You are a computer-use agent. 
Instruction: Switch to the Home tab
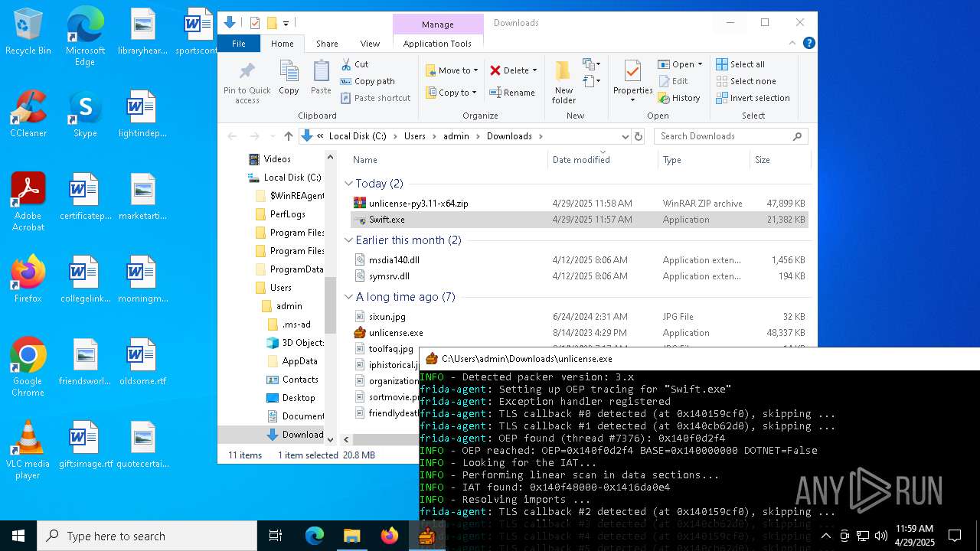(x=282, y=44)
